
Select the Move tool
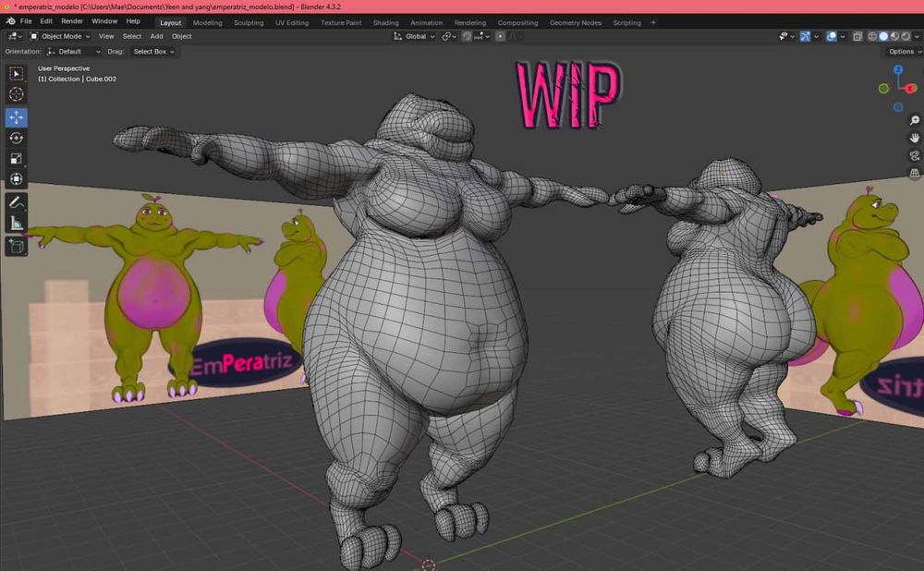[17, 117]
